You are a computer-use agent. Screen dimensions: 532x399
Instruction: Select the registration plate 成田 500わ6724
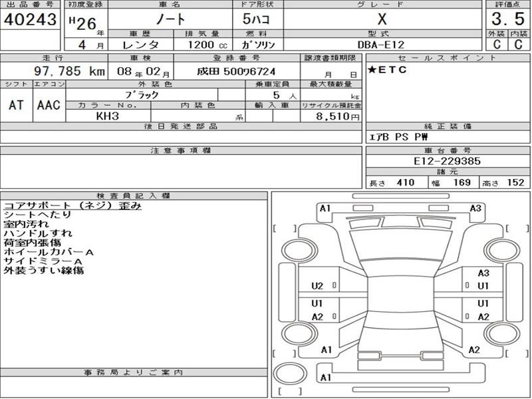236,72
